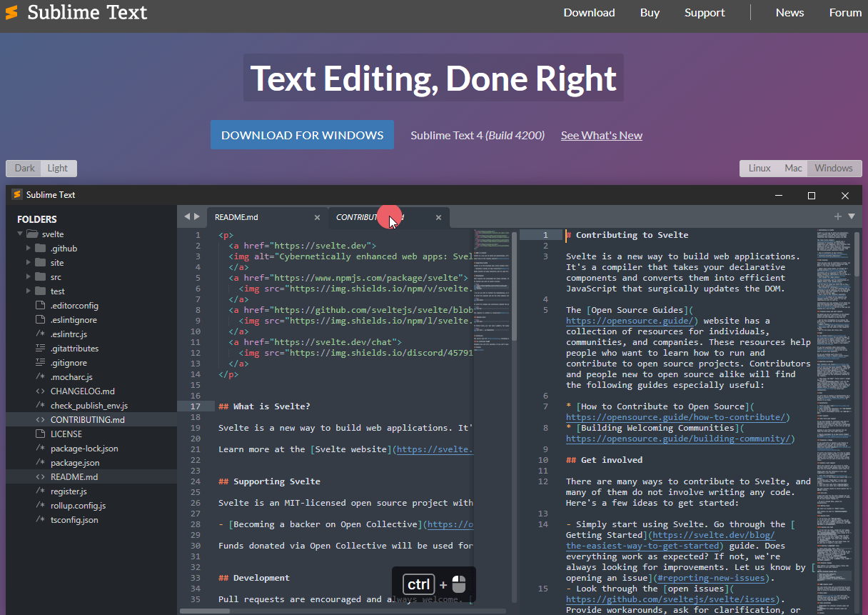Select README.md in the sidebar
Image resolution: width=868 pixels, height=615 pixels.
click(91, 477)
